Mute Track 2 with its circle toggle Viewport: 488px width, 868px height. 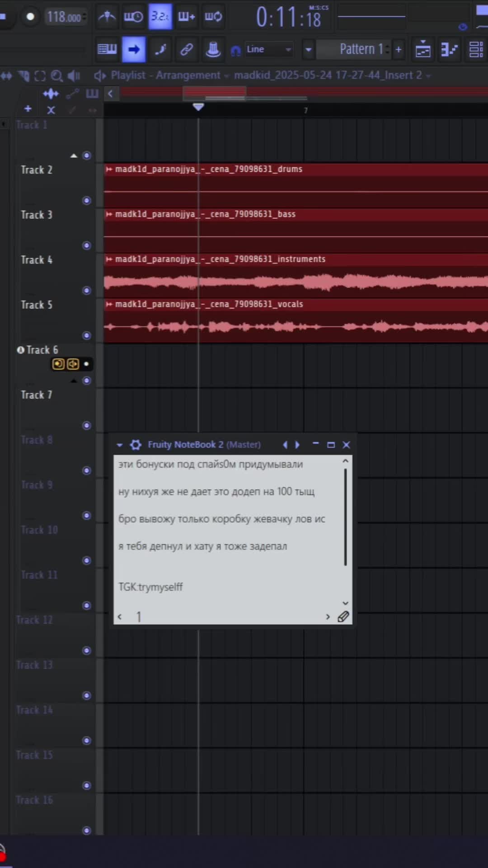(x=87, y=200)
